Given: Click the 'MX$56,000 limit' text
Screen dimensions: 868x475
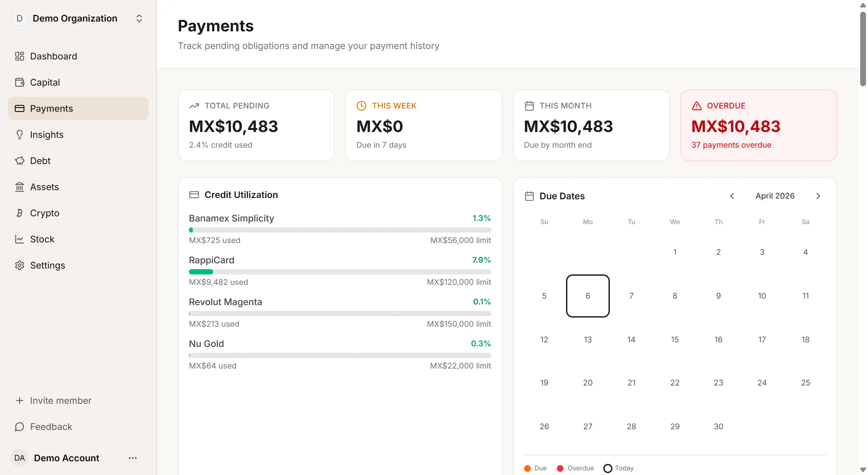Looking at the screenshot, I should [460, 240].
